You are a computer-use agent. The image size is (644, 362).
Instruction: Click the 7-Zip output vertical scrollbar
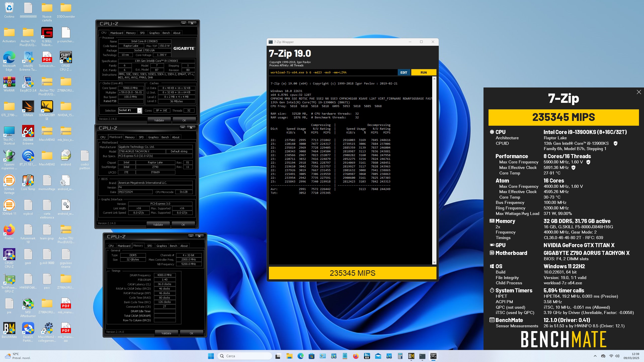(434, 171)
